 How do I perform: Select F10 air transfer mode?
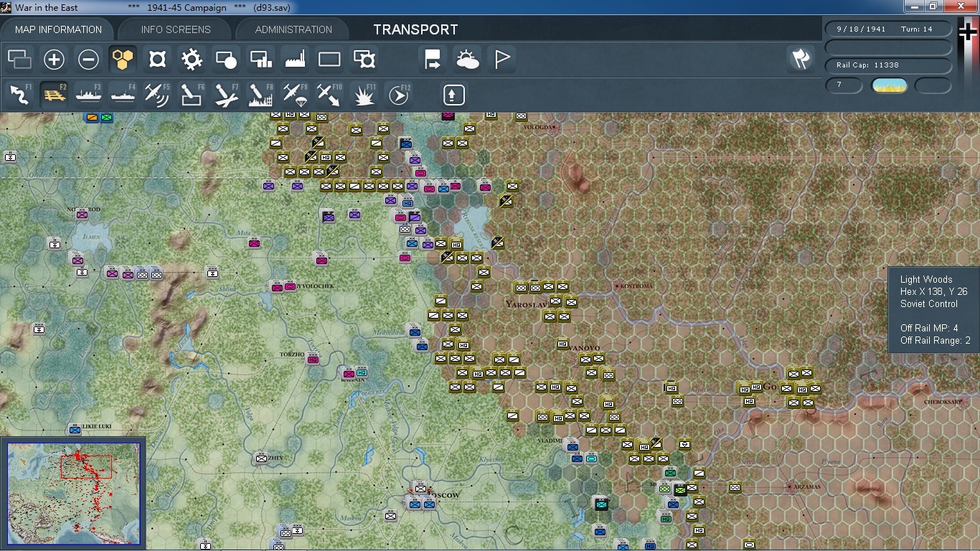click(x=329, y=95)
